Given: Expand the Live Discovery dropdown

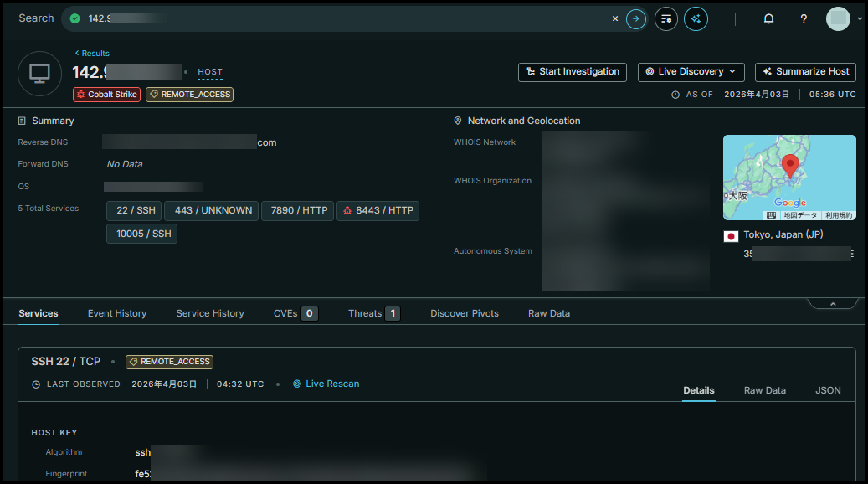Looking at the screenshot, I should tap(691, 72).
